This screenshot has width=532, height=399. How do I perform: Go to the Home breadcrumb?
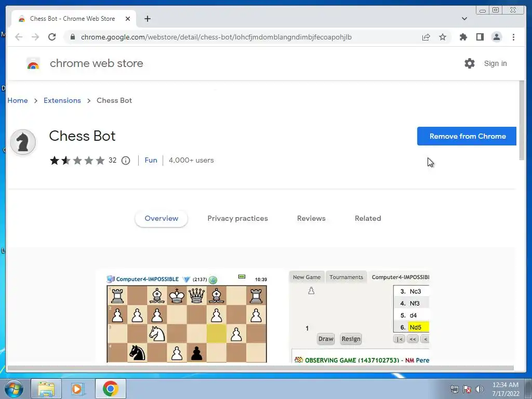pos(18,100)
